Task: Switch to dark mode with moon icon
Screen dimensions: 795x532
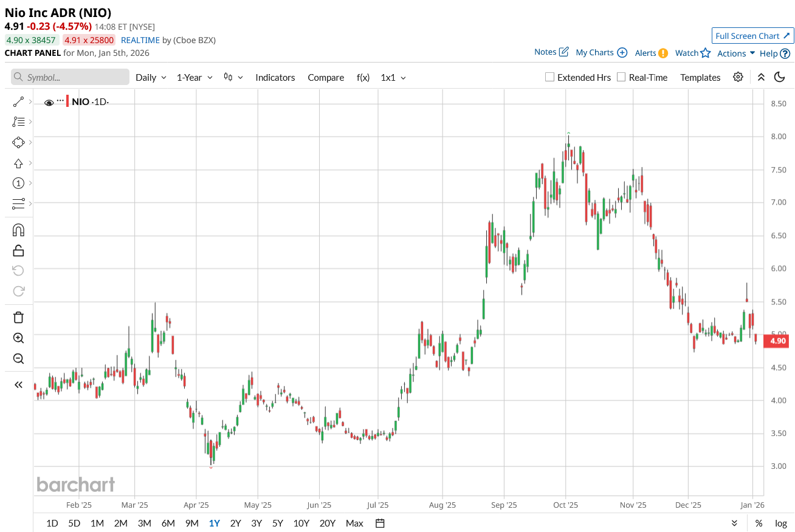Action: (779, 77)
